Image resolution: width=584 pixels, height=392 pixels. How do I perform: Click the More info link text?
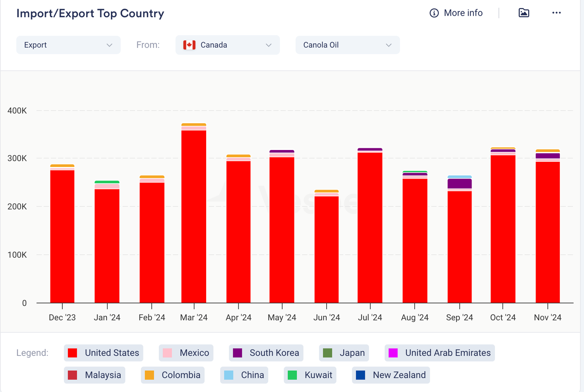pos(463,13)
